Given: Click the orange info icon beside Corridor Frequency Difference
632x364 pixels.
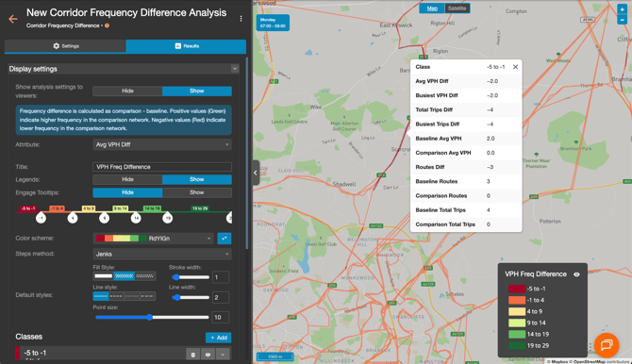Looking at the screenshot, I should pos(107,25).
